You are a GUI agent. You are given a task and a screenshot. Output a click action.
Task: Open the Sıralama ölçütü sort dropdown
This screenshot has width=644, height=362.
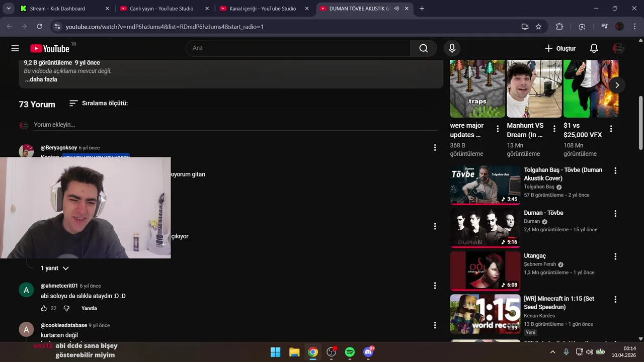point(99,103)
